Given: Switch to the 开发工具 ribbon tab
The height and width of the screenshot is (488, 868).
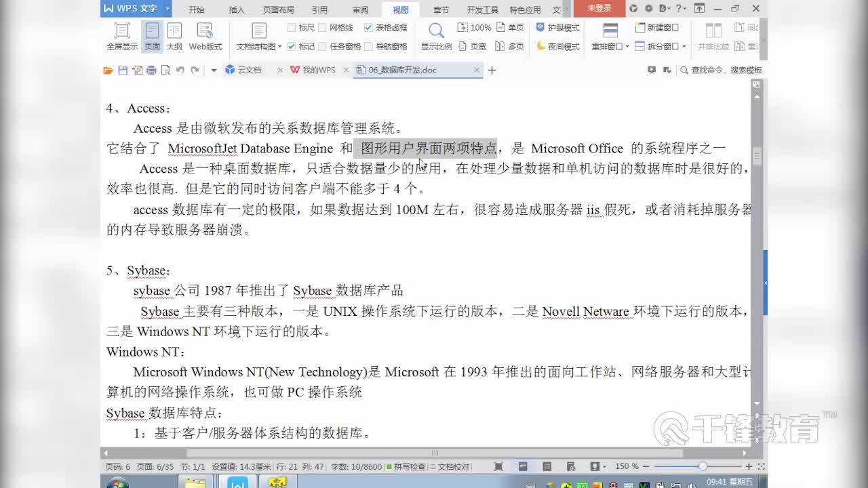Looking at the screenshot, I should pos(482,9).
